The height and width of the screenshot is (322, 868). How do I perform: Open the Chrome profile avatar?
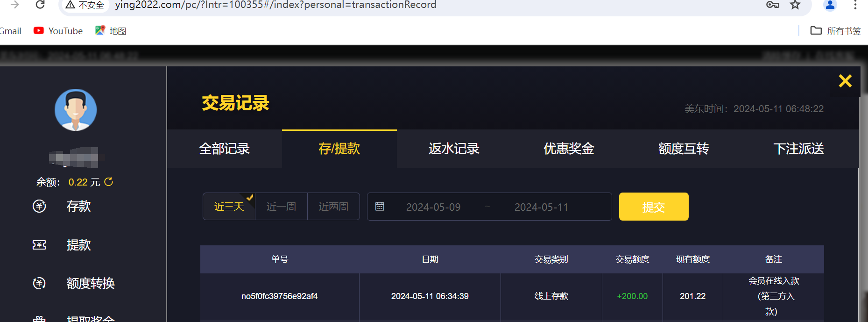(830, 5)
